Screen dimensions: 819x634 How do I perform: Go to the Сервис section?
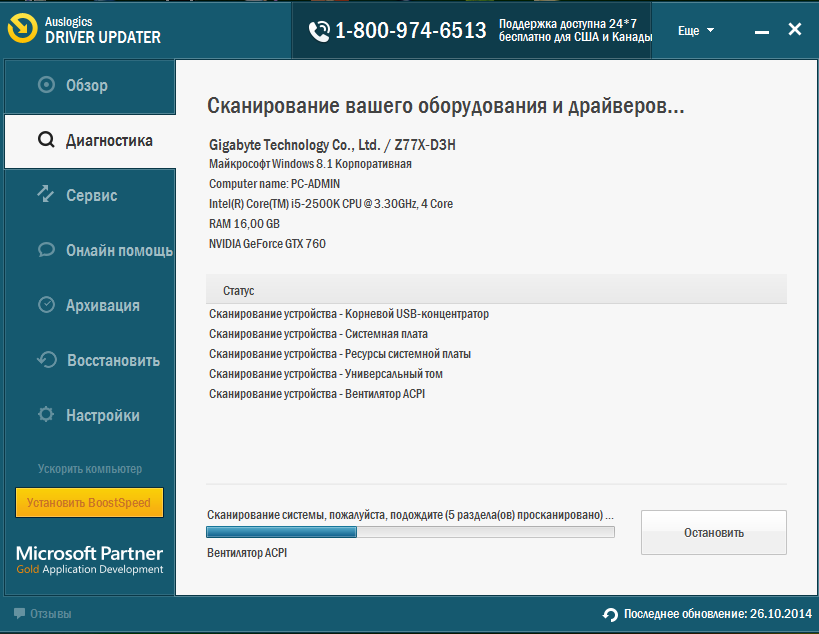[90, 196]
